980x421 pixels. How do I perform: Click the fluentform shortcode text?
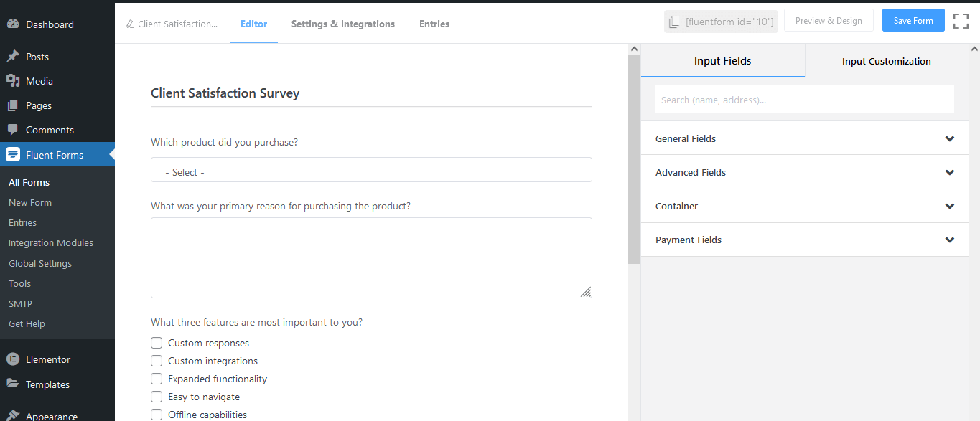pyautogui.click(x=729, y=22)
